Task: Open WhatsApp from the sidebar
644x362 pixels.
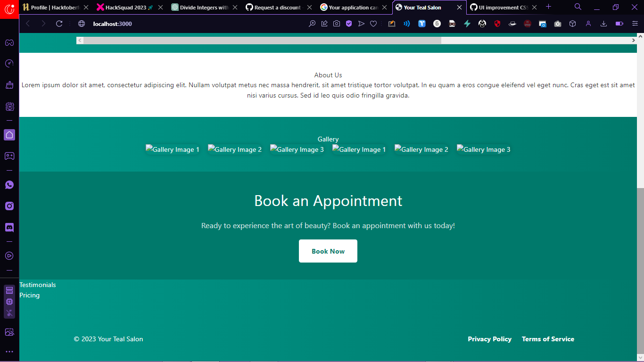Action: click(x=9, y=185)
